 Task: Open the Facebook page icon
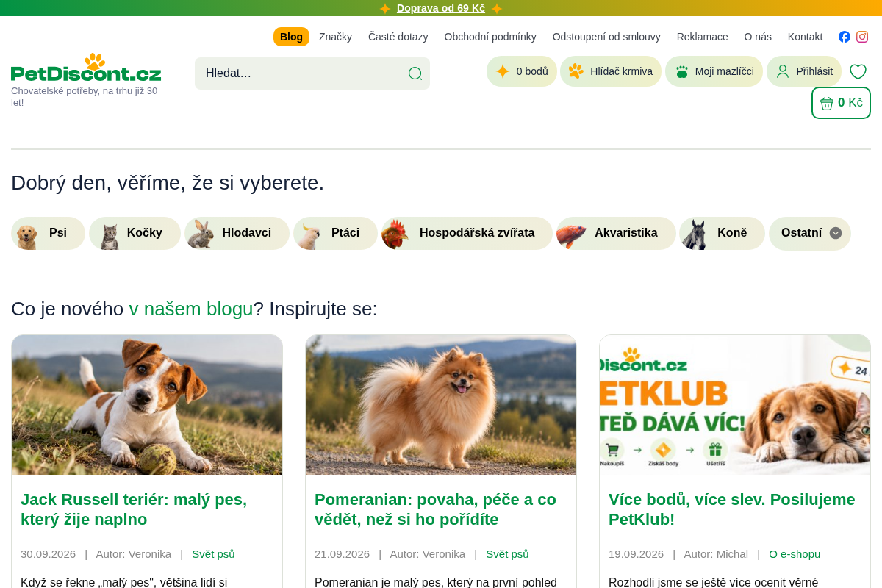pyautogui.click(x=845, y=37)
